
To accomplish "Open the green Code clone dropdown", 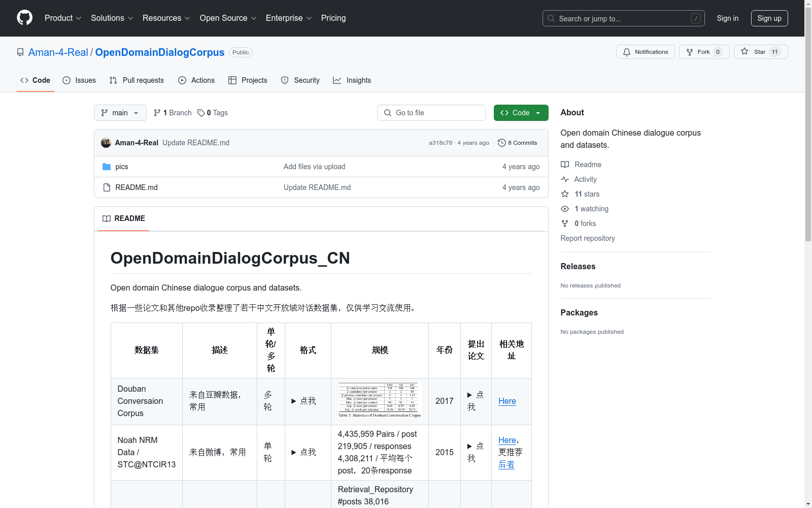I will click(521, 113).
